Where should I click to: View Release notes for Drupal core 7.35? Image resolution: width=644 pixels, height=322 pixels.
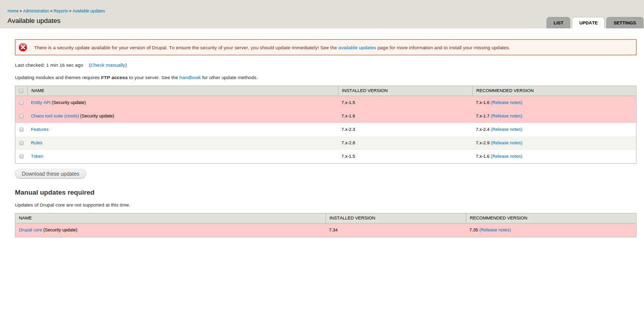pos(495,230)
